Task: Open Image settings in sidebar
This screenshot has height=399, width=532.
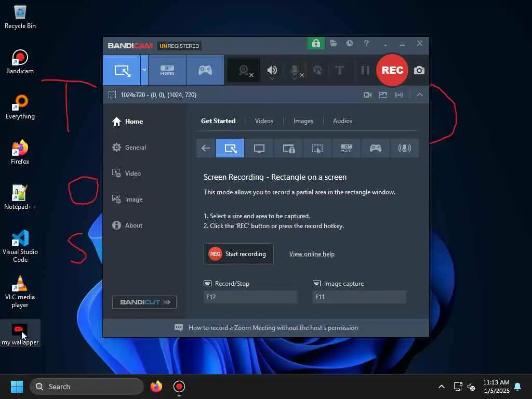Action: (127, 199)
